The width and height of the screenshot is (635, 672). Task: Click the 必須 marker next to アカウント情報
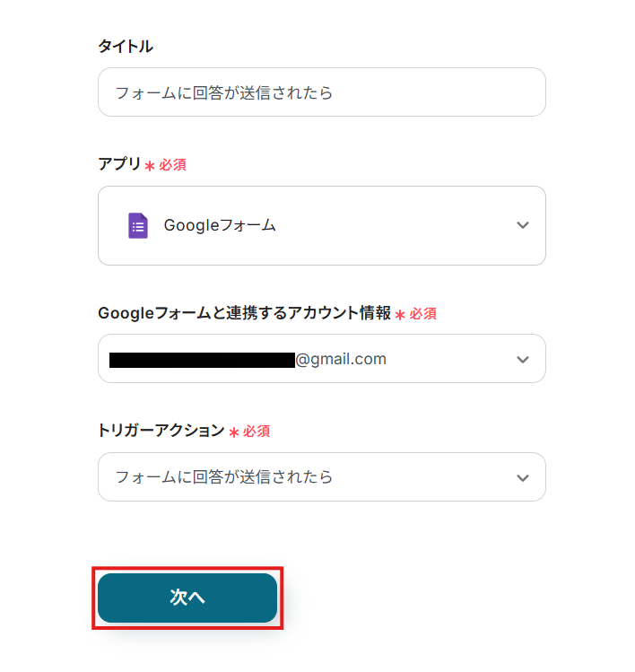(423, 314)
